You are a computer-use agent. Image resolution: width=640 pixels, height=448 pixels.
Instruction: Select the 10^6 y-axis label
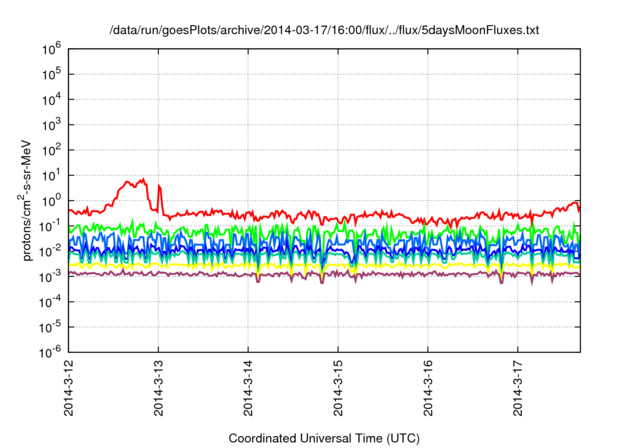click(x=51, y=49)
